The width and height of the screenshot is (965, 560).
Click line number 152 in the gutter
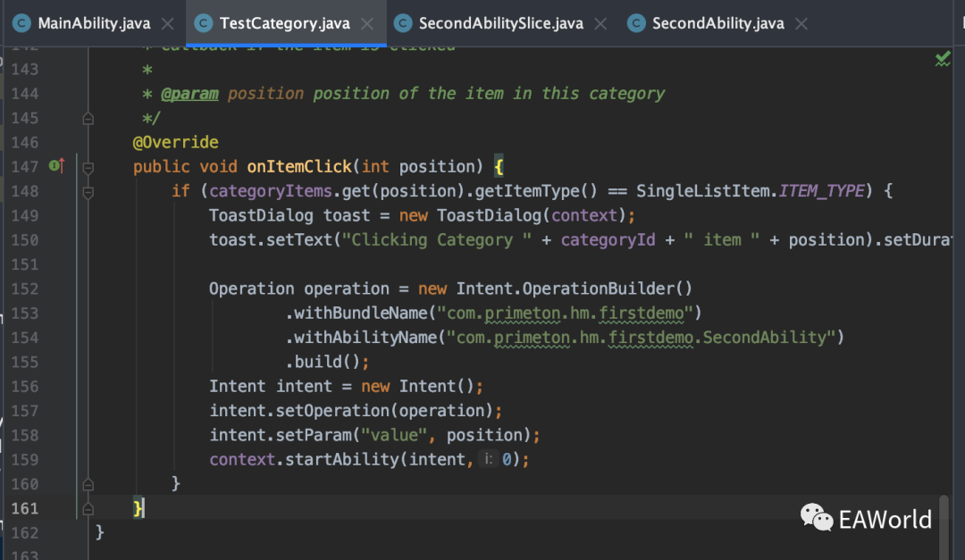(x=25, y=288)
